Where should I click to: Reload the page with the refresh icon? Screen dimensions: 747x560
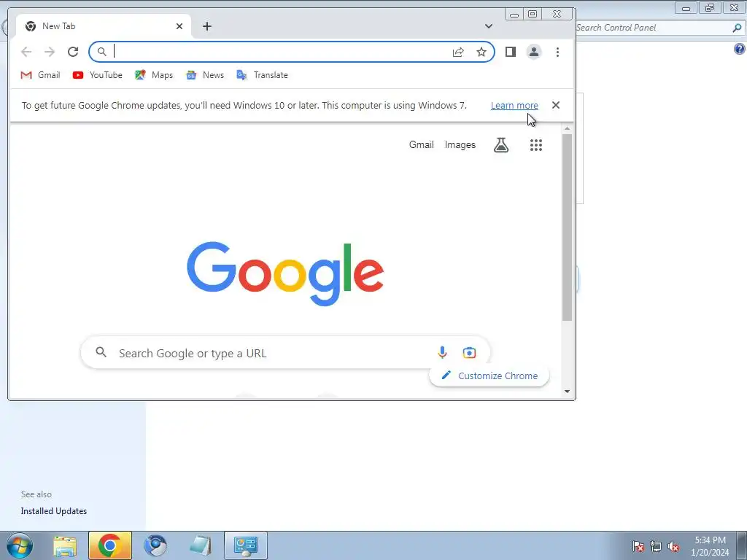click(x=73, y=52)
